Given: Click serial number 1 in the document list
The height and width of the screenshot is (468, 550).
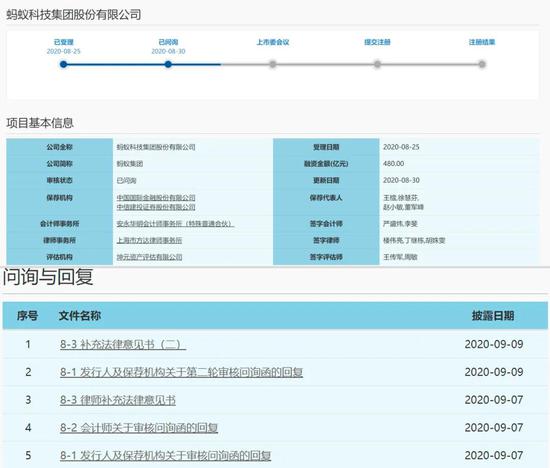Looking at the screenshot, I should click(28, 344).
